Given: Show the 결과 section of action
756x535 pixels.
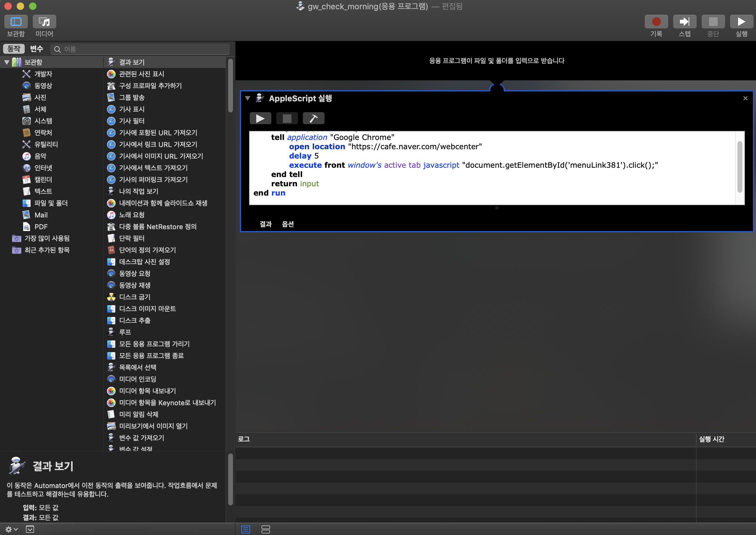Looking at the screenshot, I should pos(265,224).
